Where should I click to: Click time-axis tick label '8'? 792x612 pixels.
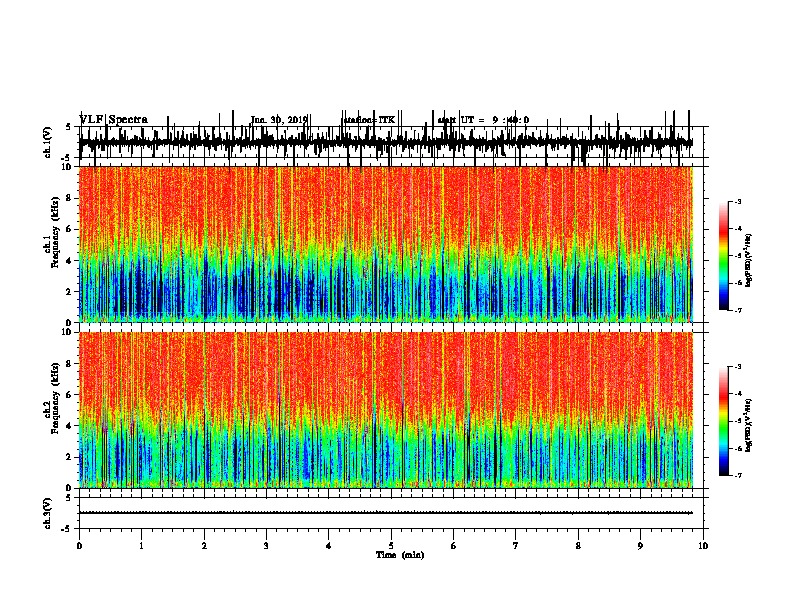tap(578, 546)
